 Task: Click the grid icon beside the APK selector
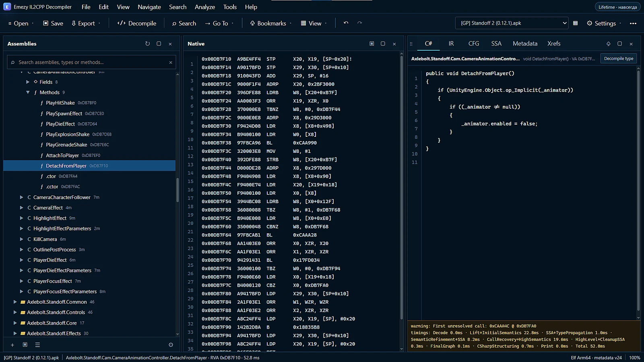click(x=575, y=23)
